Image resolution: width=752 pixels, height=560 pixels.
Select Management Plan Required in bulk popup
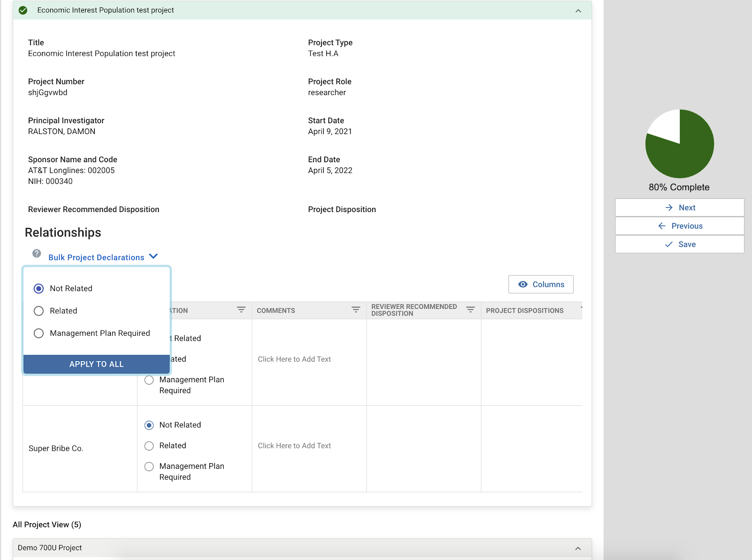pos(39,333)
